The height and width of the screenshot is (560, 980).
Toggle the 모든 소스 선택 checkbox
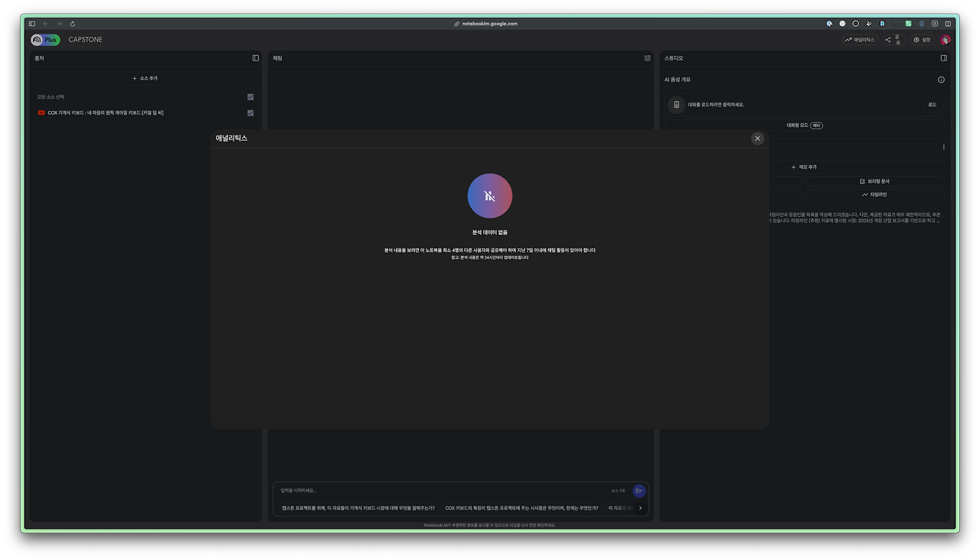[x=250, y=97]
